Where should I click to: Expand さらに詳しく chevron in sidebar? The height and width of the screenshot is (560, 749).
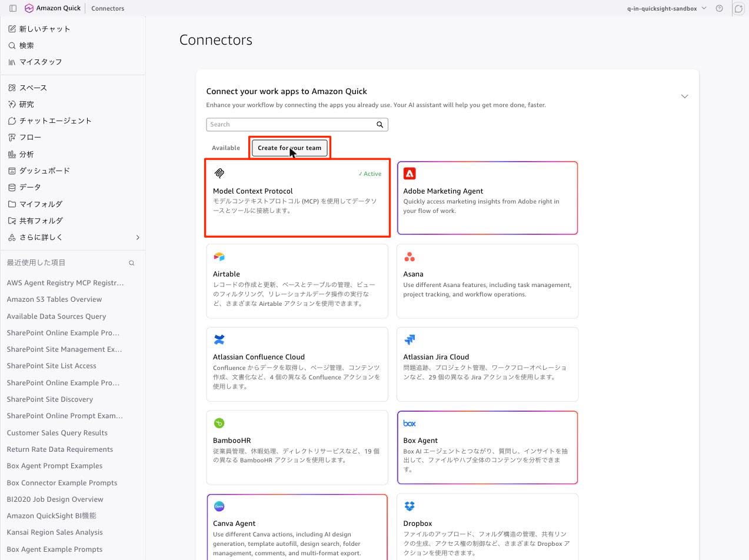[138, 237]
